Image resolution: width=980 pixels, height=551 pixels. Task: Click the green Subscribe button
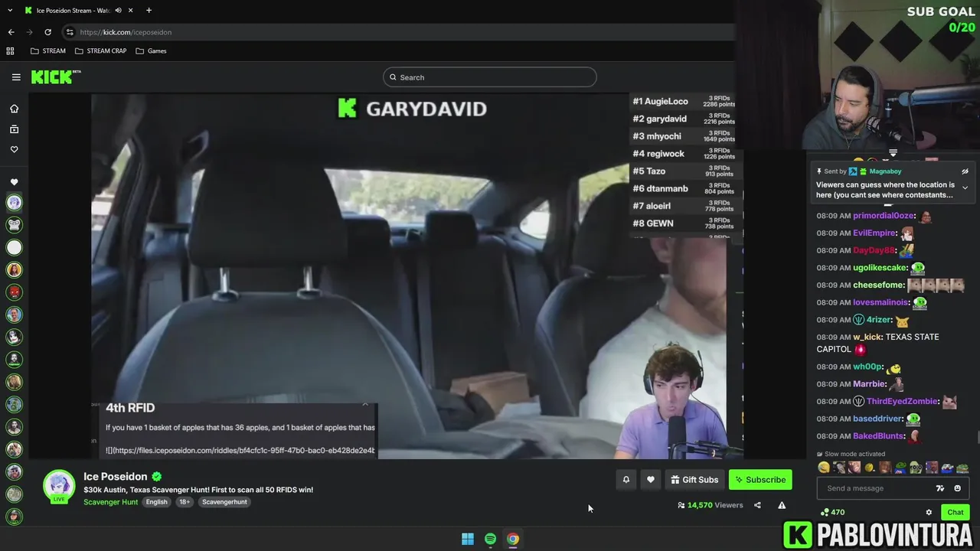pyautogui.click(x=760, y=480)
